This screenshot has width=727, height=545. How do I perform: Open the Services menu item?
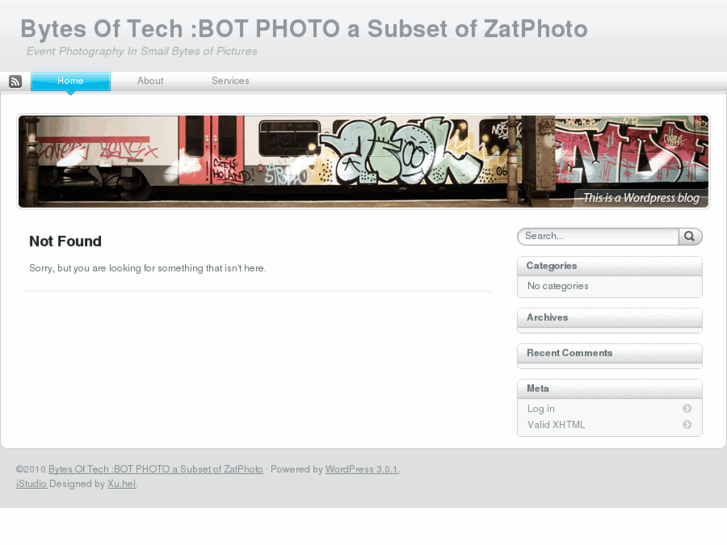(x=230, y=81)
